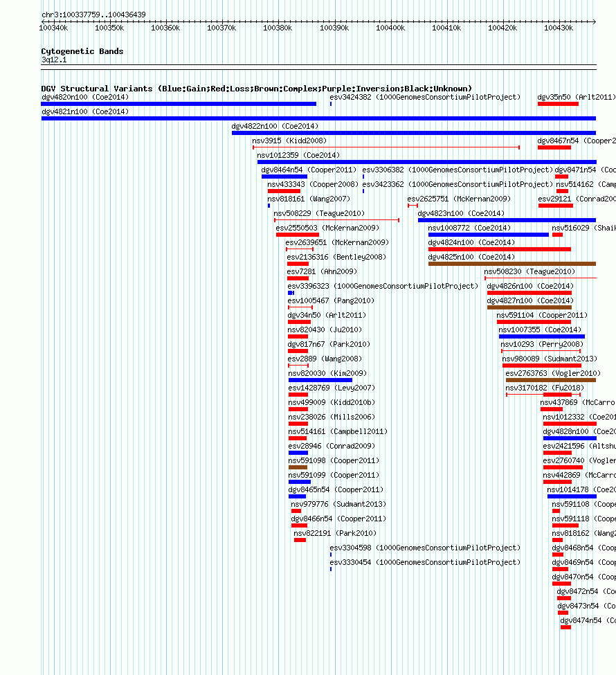Select dgv4824n100 (Coe2014) label
The height and width of the screenshot is (675, 616).
pos(471,243)
